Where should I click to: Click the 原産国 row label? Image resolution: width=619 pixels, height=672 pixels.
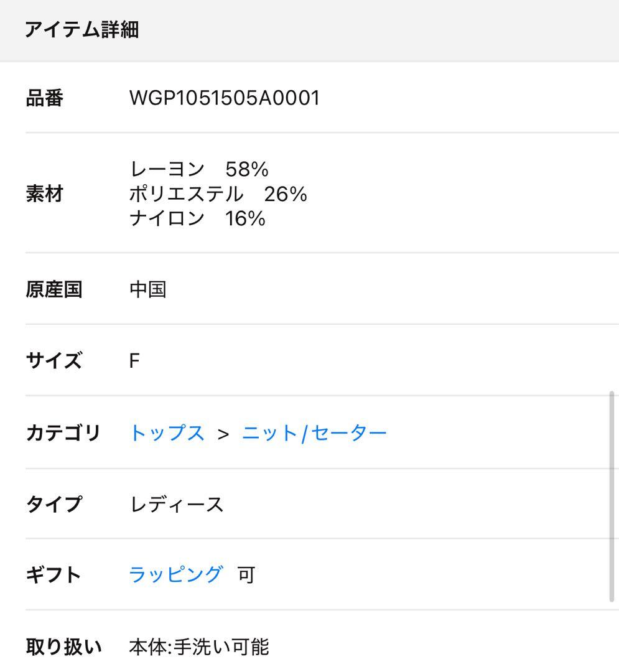(x=54, y=289)
